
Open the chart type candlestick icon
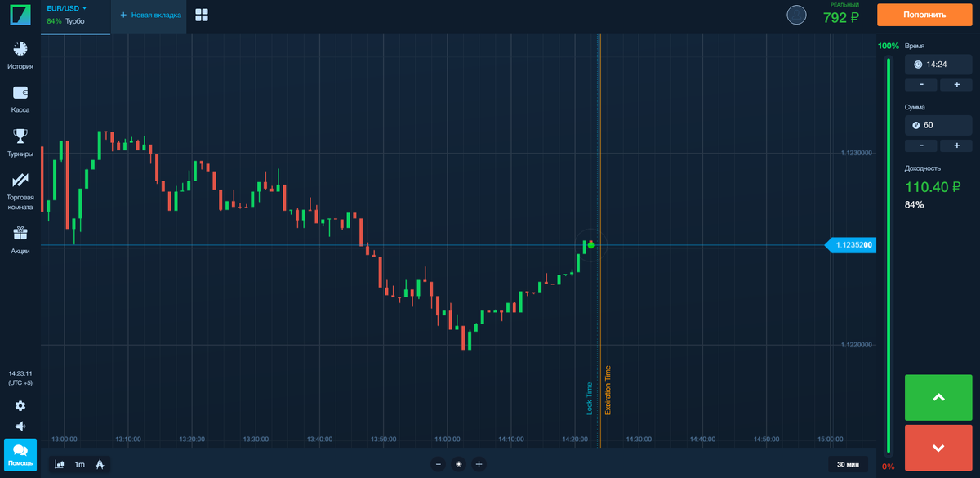pyautogui.click(x=59, y=464)
